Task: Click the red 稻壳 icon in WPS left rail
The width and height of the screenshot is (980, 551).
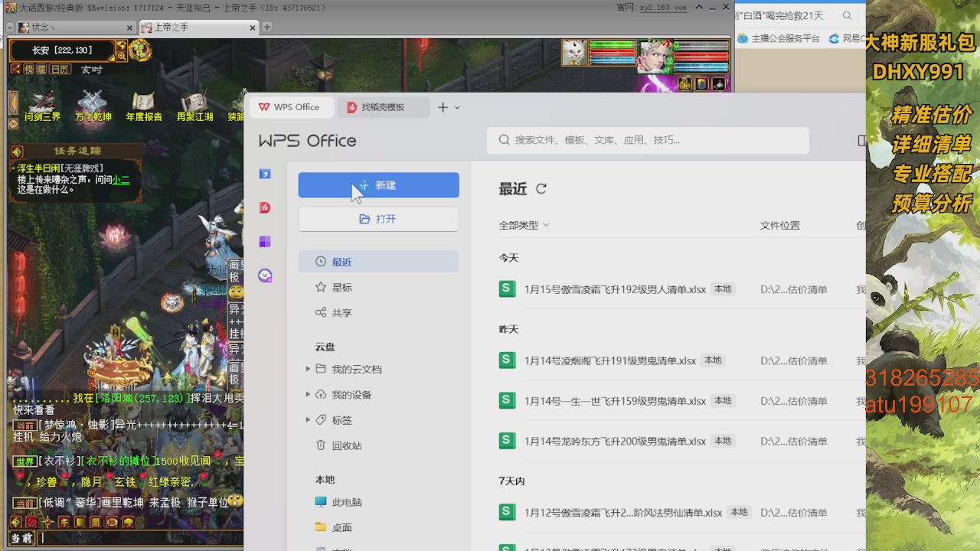Action: pyautogui.click(x=265, y=207)
